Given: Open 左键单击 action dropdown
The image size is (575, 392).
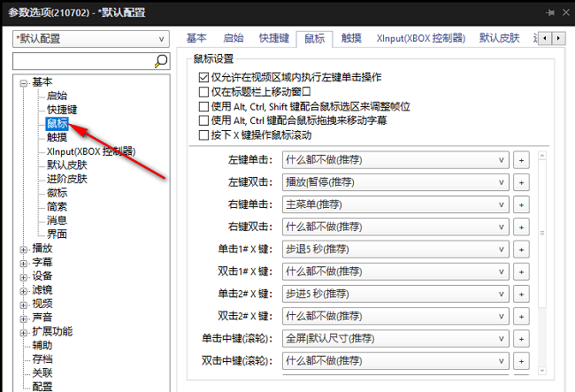Looking at the screenshot, I should tap(395, 160).
